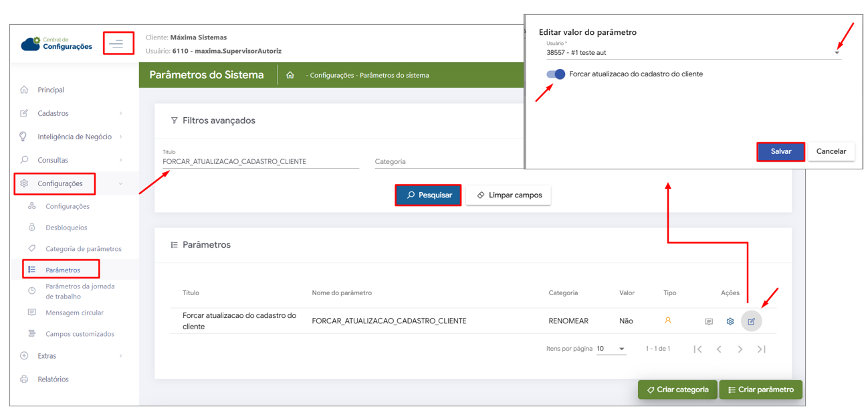Go to first page pagination icon
This screenshot has height=419, width=868.
[x=698, y=349]
